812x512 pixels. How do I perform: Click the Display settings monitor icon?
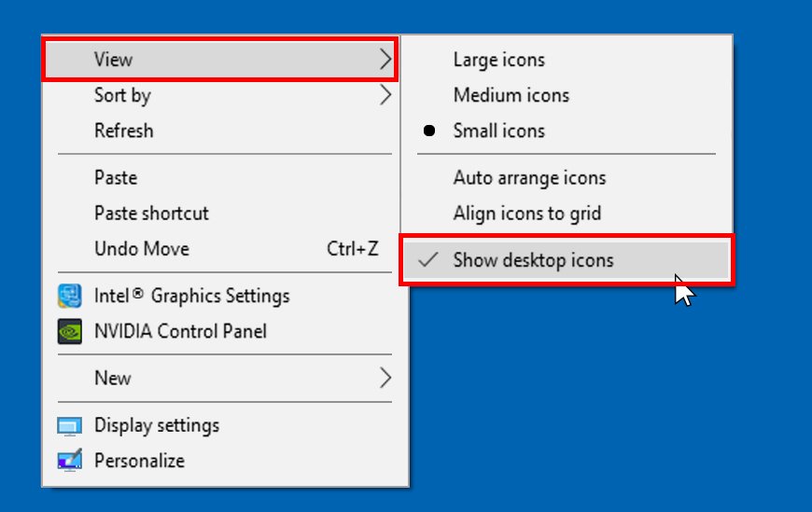[x=69, y=426]
